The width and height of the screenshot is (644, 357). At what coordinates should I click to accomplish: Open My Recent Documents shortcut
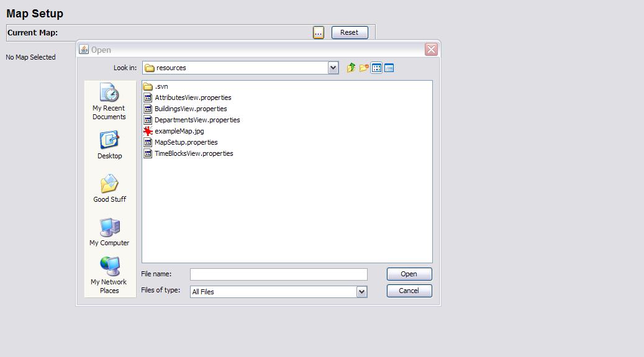click(109, 102)
